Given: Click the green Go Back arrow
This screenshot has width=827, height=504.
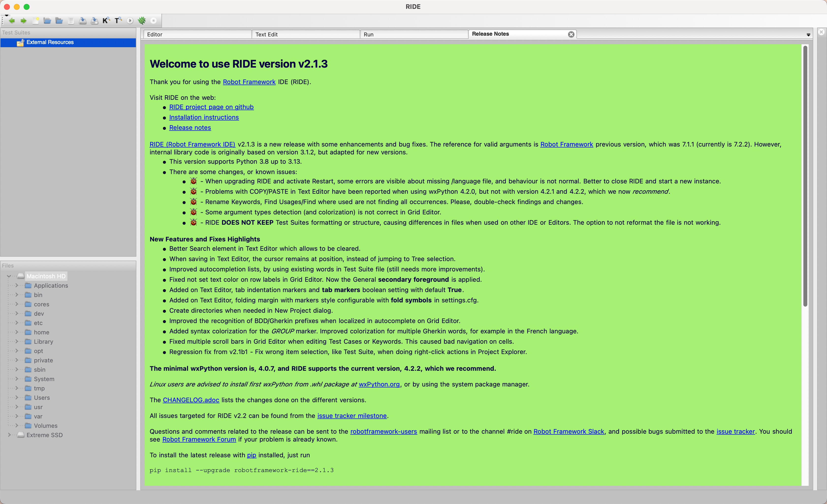Looking at the screenshot, I should tap(12, 21).
